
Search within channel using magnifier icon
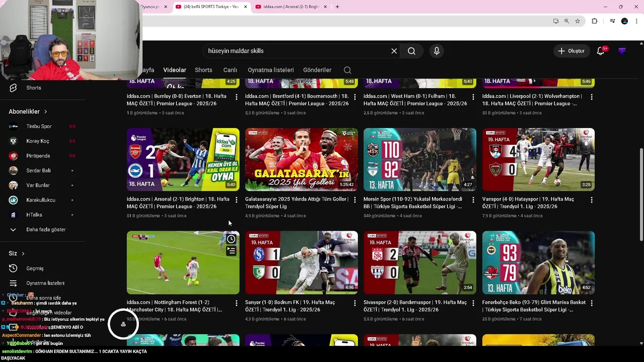pos(347,70)
